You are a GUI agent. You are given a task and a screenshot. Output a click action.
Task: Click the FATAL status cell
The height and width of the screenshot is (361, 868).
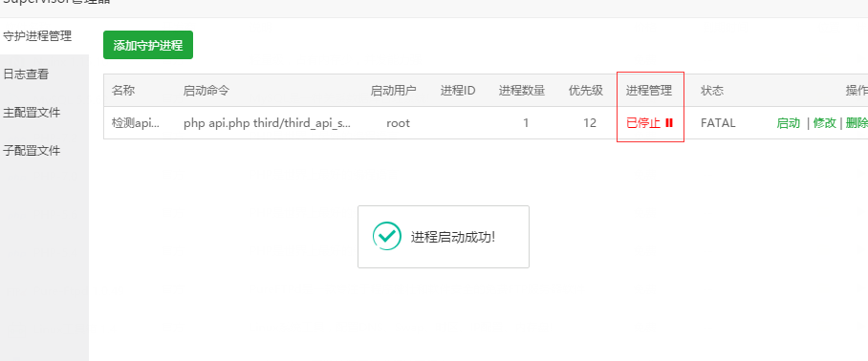coord(718,123)
